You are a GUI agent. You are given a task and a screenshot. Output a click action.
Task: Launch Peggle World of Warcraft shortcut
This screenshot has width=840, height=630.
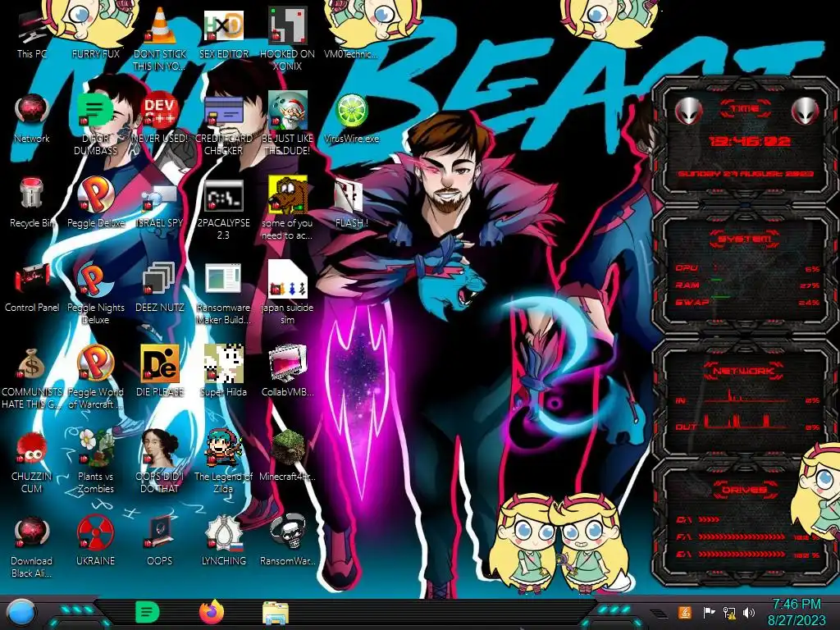[x=95, y=364]
